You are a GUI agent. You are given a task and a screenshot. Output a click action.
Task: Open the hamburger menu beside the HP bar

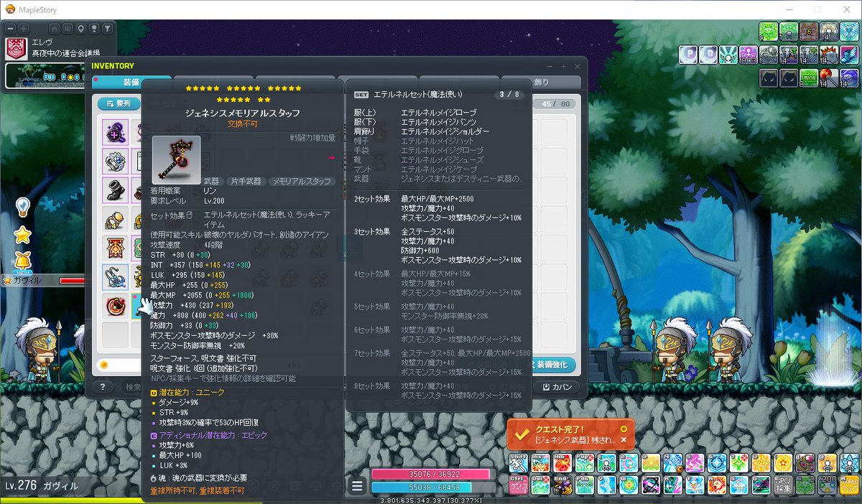pos(357,485)
